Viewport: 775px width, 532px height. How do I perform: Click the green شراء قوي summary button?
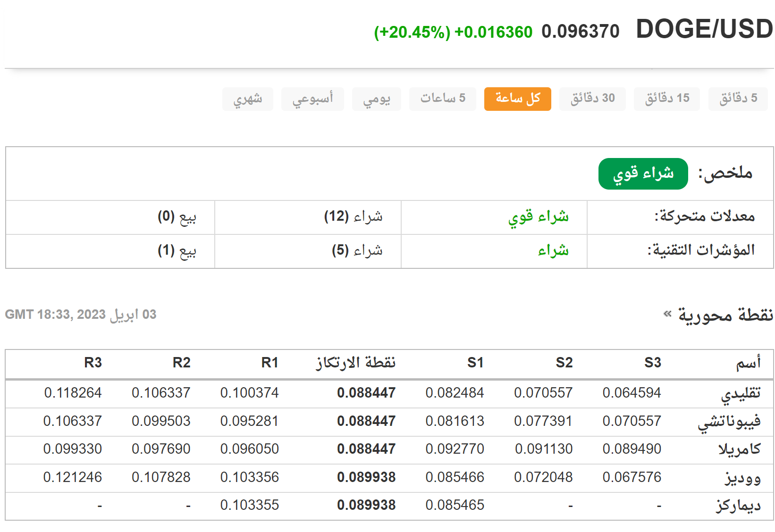643,174
